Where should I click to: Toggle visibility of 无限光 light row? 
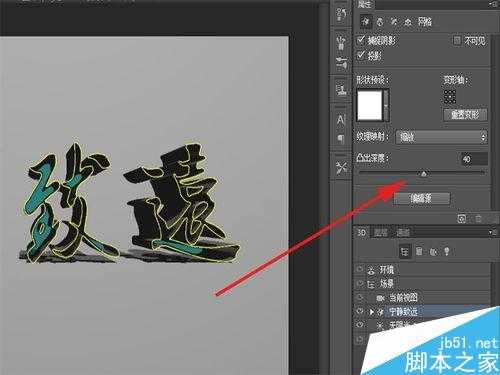[x=360, y=325]
